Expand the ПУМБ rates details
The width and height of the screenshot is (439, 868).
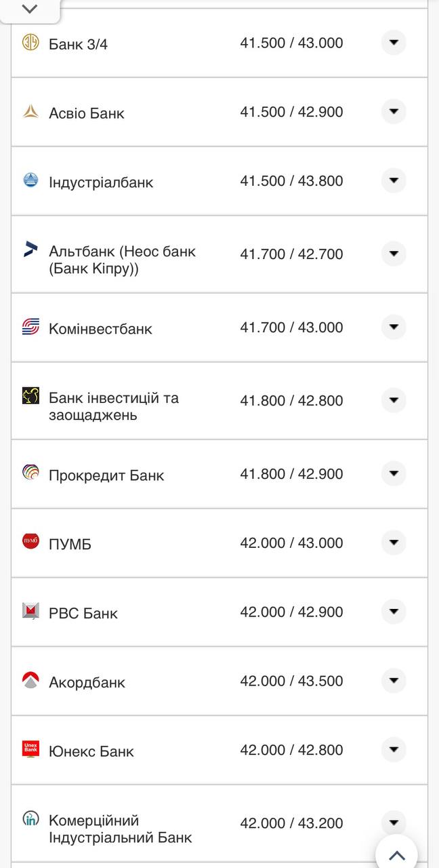(394, 542)
